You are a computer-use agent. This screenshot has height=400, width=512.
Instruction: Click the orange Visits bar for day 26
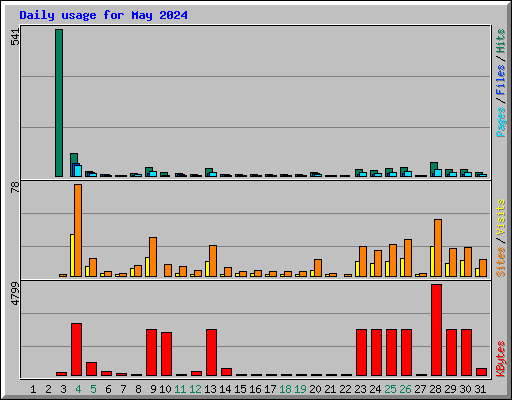408,258
